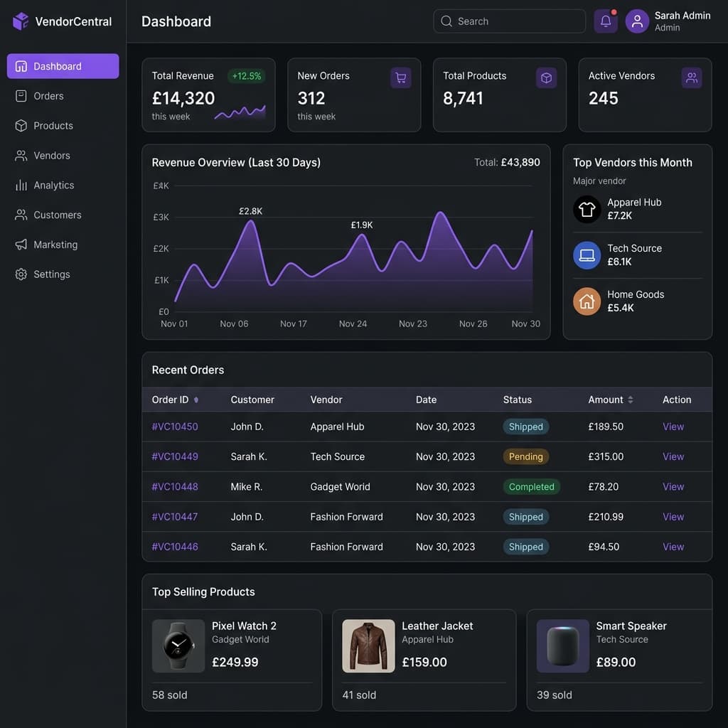Open order ID link #VC10446
728x728 pixels.
coord(175,547)
